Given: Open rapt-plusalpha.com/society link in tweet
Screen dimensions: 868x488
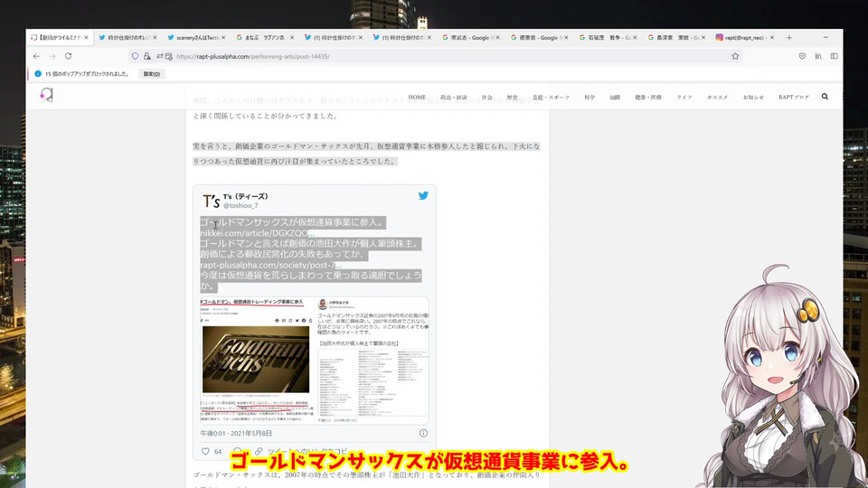Looking at the screenshot, I should click(270, 265).
